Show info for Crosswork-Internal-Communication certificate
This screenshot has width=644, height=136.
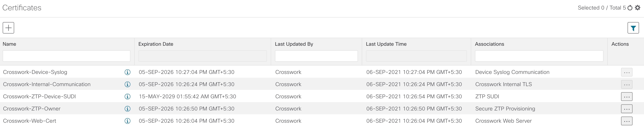point(128,84)
